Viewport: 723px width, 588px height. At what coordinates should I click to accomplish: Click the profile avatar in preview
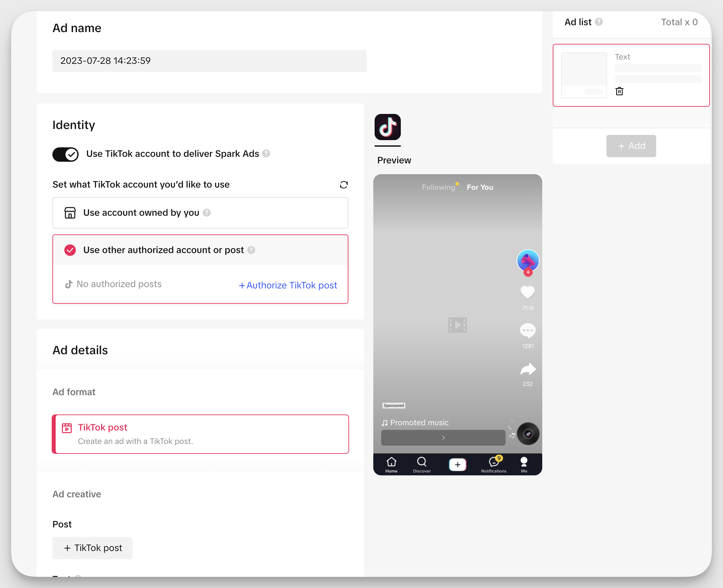tap(528, 261)
